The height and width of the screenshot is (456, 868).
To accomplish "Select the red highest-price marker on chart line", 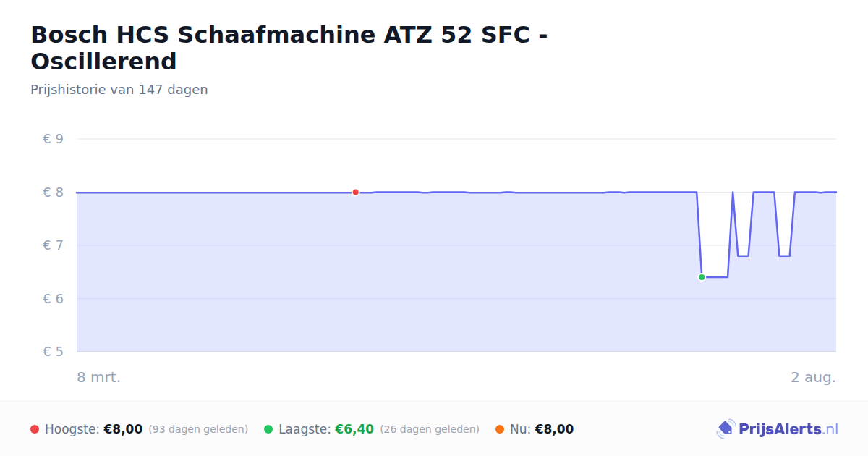I will point(355,193).
